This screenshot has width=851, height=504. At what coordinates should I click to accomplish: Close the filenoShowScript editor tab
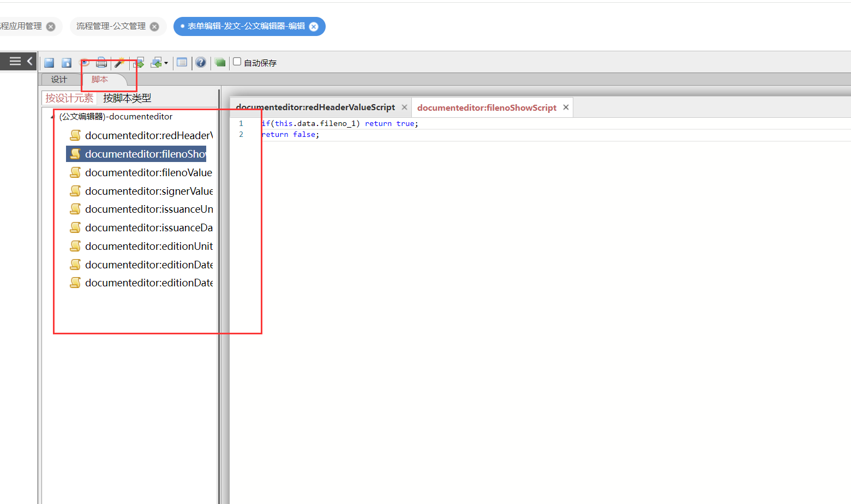tap(566, 107)
